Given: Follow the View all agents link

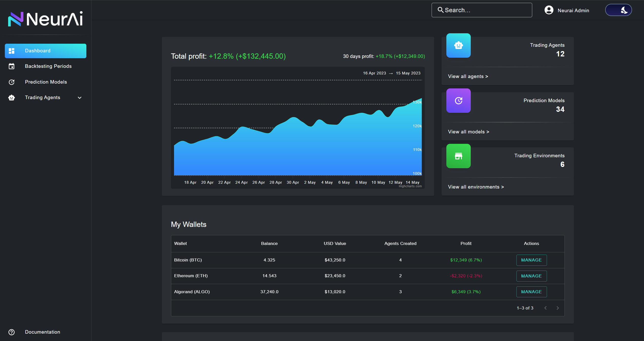Looking at the screenshot, I should [468, 76].
